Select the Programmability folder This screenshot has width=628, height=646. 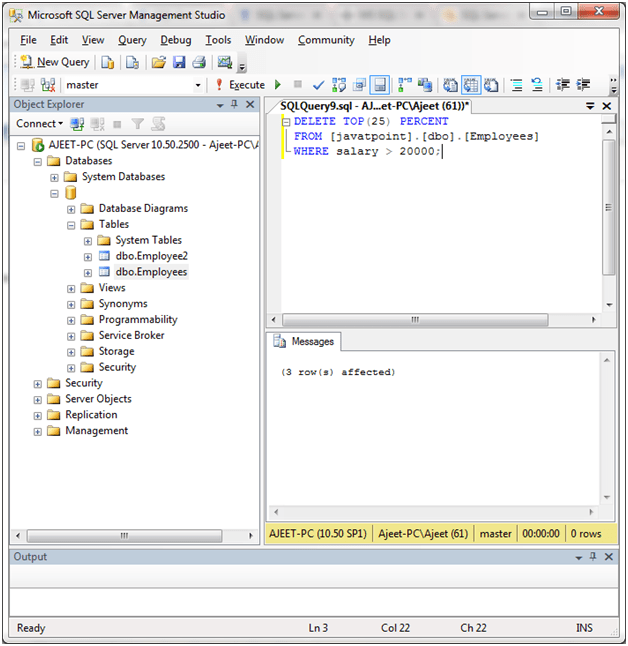[x=138, y=320]
